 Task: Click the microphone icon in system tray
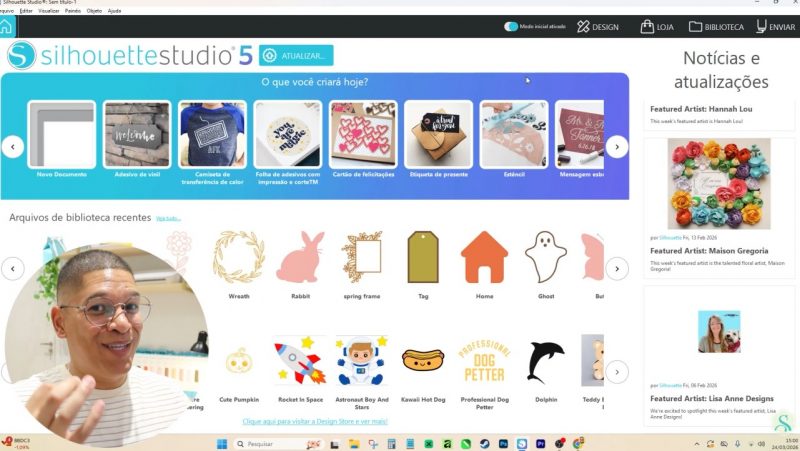[x=737, y=444]
